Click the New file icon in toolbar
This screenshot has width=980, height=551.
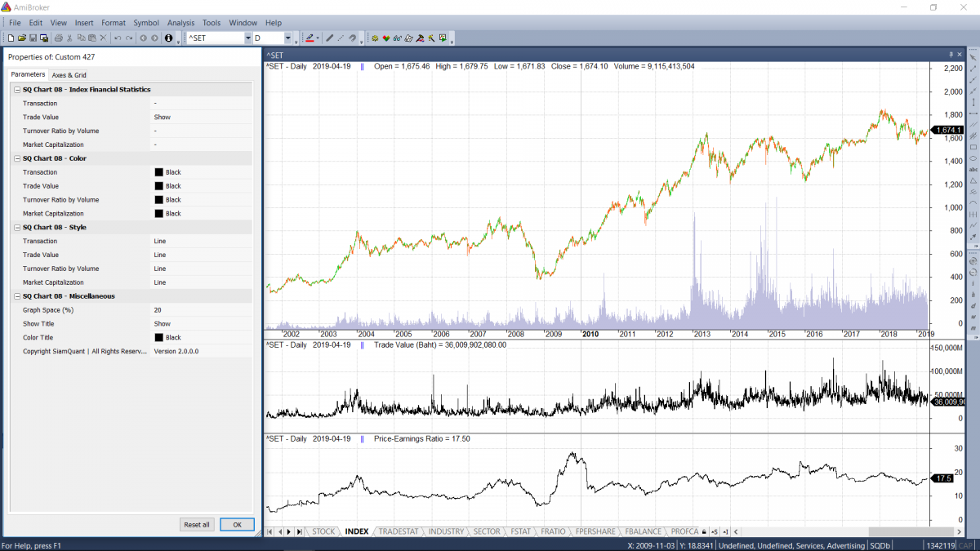click(11, 38)
